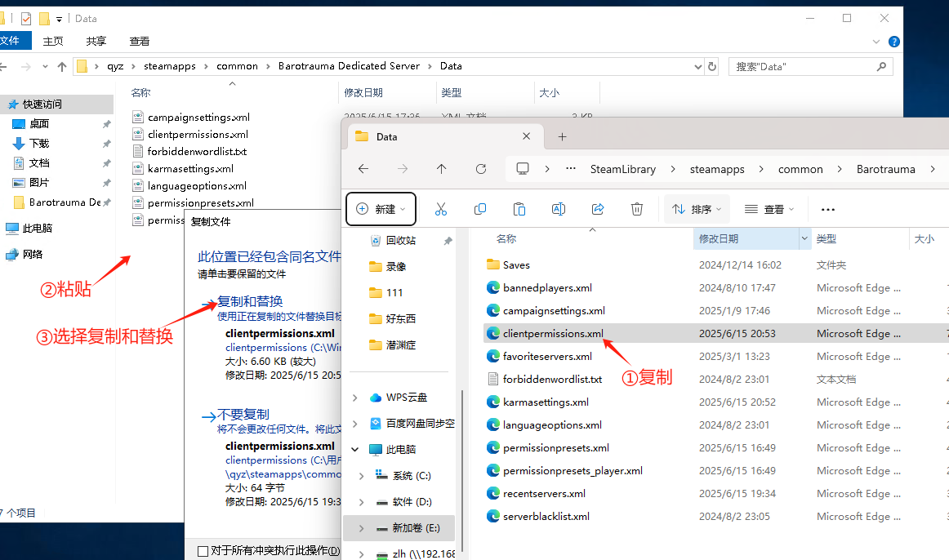The width and height of the screenshot is (949, 560).
Task: Open the 新建 dropdown button
Action: (x=381, y=209)
